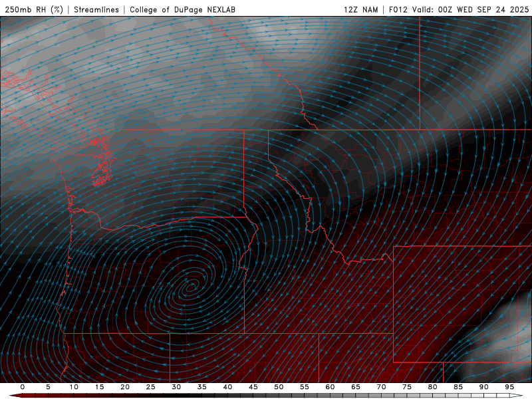Click the "45" value on color scale
The image size is (532, 399).
253,387
